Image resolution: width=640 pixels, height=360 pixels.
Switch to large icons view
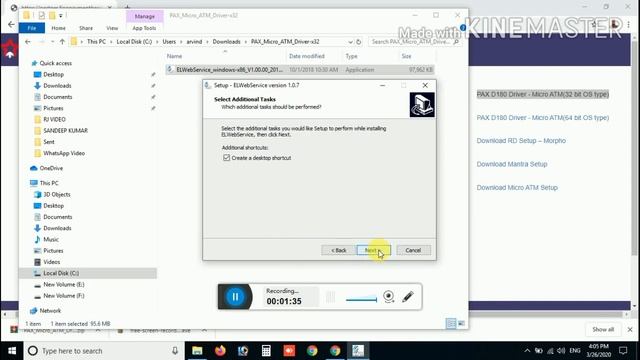click(x=461, y=324)
